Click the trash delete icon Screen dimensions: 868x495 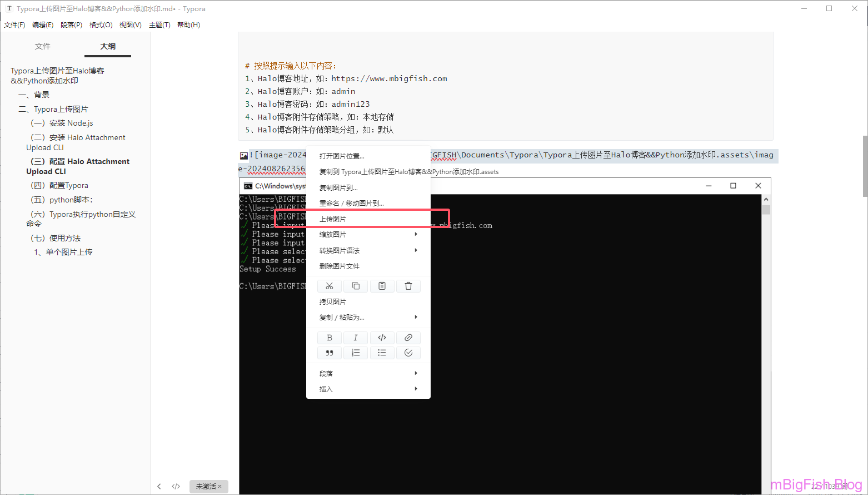coord(408,286)
